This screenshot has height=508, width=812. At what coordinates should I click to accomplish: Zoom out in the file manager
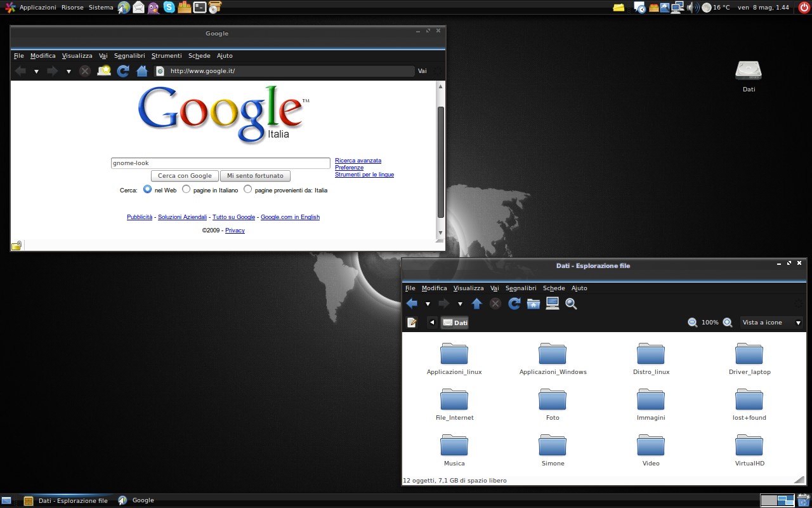[x=693, y=323]
